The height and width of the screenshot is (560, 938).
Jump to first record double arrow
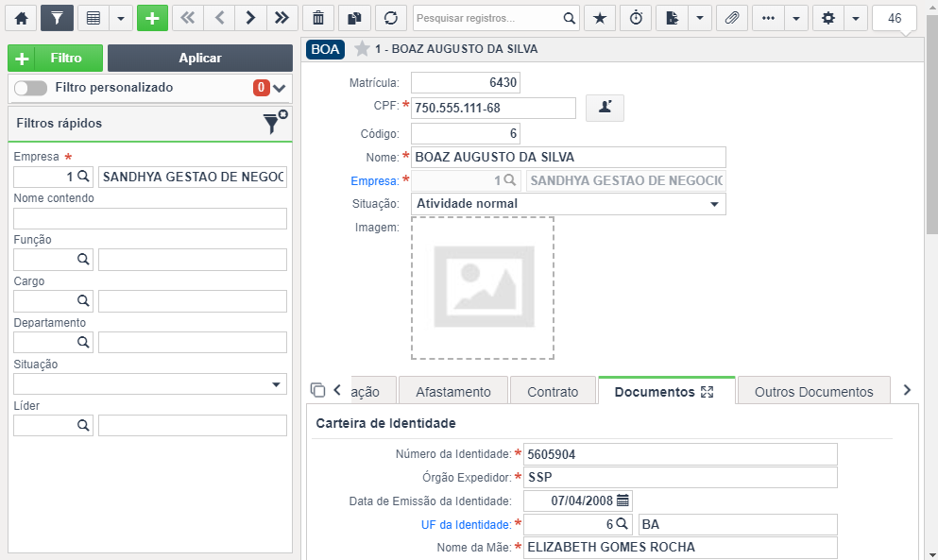tap(188, 18)
